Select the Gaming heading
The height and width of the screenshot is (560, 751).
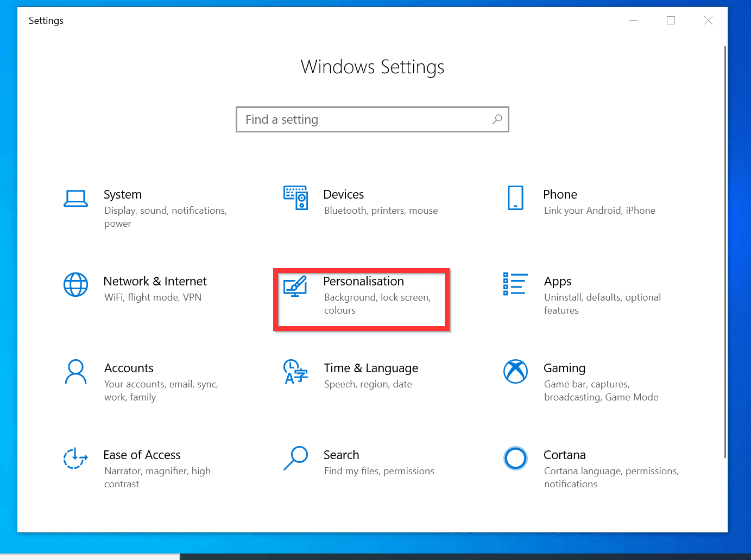(564, 368)
